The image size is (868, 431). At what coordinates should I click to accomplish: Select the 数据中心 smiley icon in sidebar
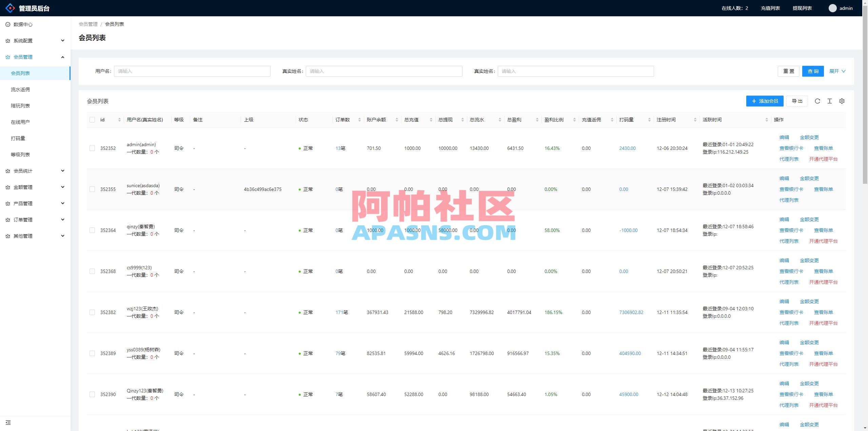tap(7, 24)
